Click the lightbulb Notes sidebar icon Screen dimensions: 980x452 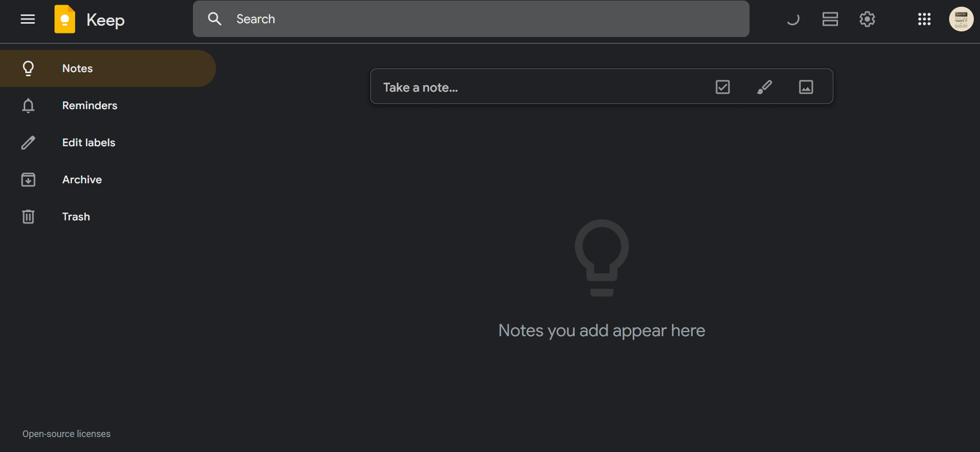pyautogui.click(x=28, y=68)
